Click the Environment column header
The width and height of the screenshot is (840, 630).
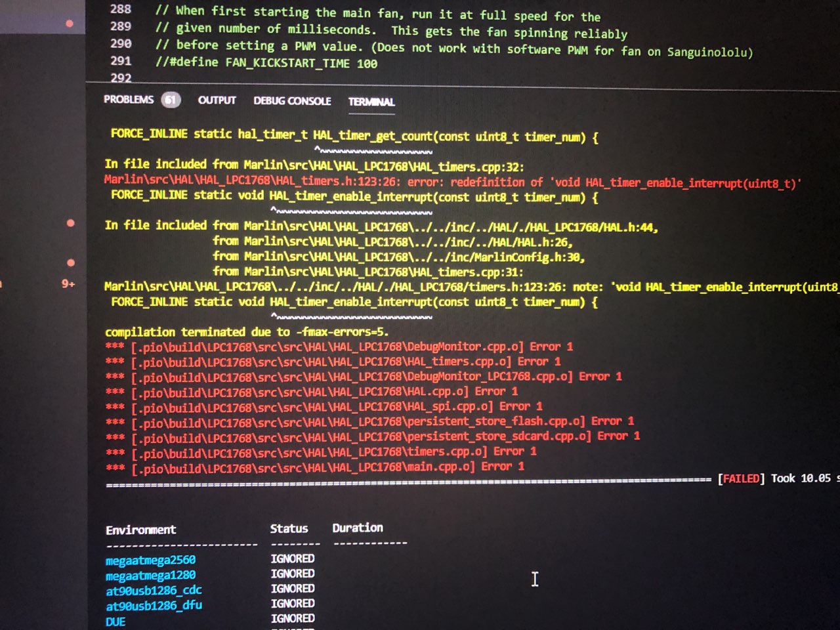pos(140,530)
